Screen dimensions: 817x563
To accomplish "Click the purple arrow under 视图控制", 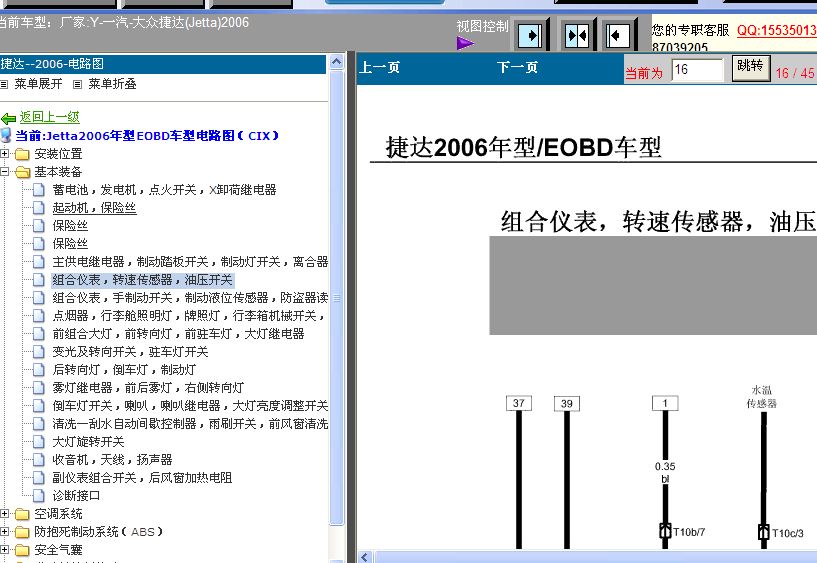I will (465, 43).
